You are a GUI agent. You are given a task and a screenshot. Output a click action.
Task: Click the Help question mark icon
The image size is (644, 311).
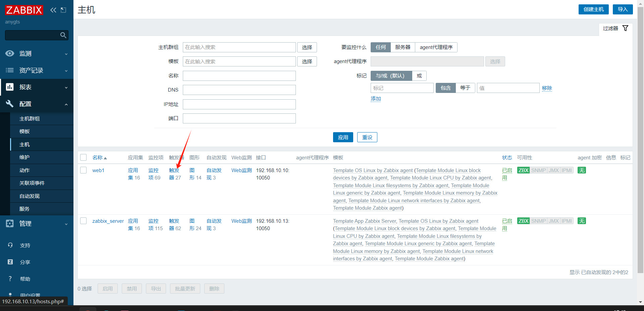10,279
